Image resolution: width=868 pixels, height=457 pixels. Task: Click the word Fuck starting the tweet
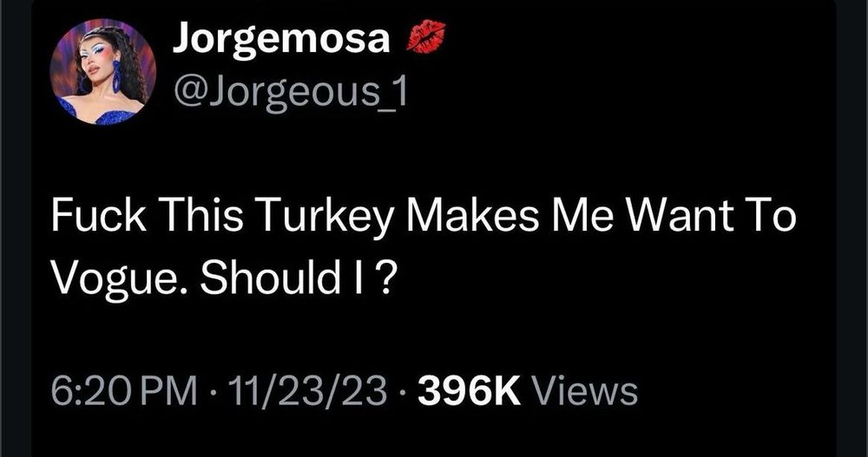99,216
